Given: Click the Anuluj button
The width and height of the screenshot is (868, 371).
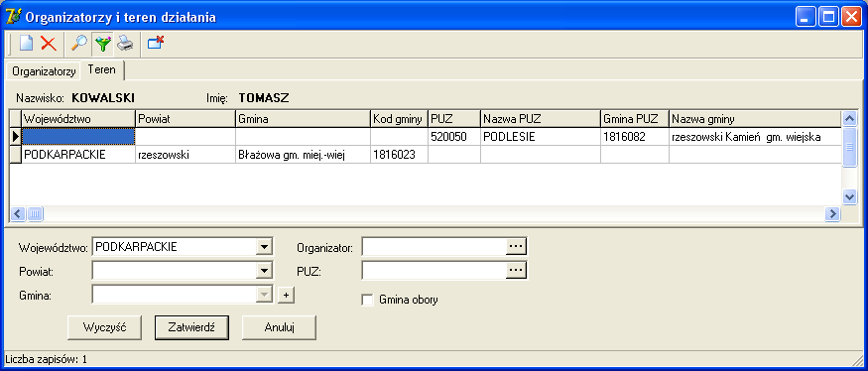Looking at the screenshot, I should [279, 327].
